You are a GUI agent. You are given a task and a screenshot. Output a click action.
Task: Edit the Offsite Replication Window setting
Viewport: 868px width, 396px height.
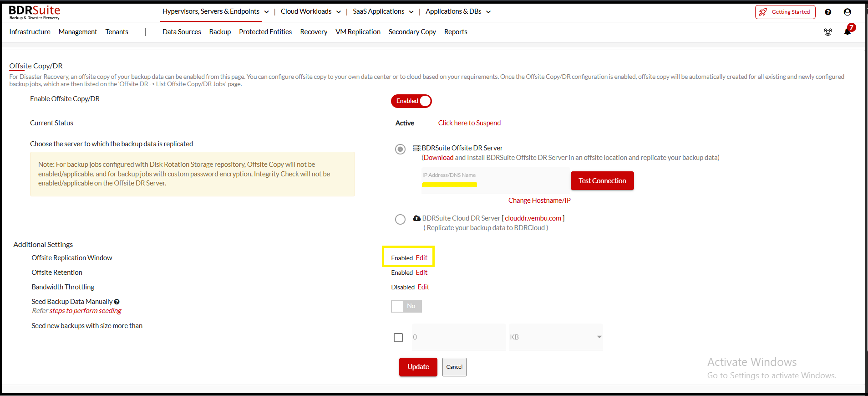click(x=421, y=258)
